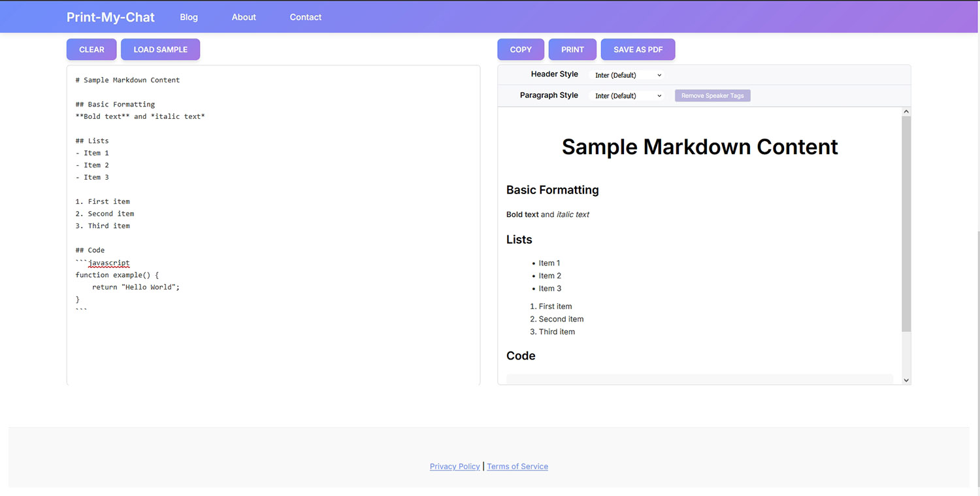Click Remove Speaker Tags

tap(712, 95)
